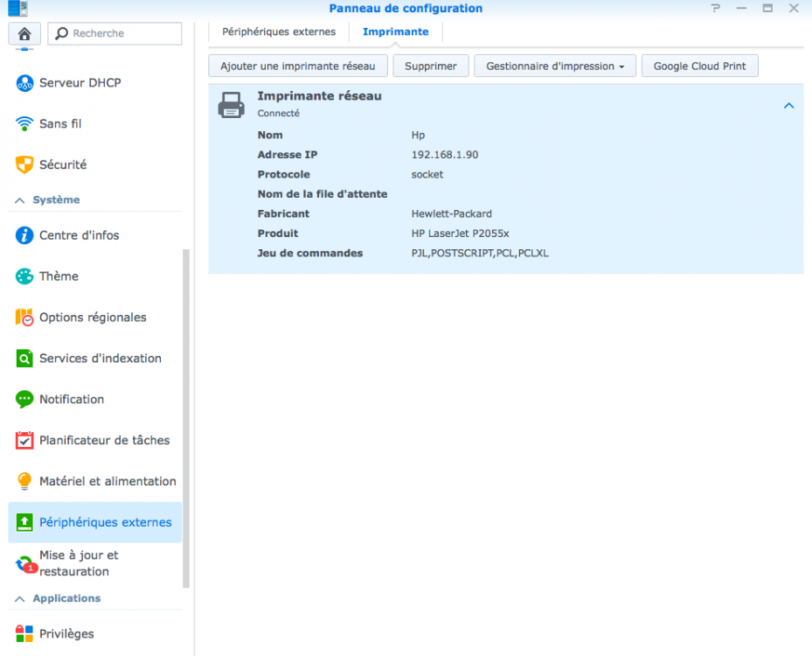Open the Privilèges icon
Viewport: 812px width, 656px height.
coord(24,634)
